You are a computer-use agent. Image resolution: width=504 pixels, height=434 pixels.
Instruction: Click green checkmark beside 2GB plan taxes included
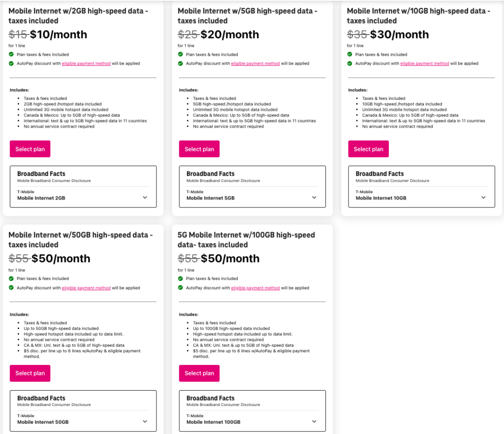(x=11, y=54)
